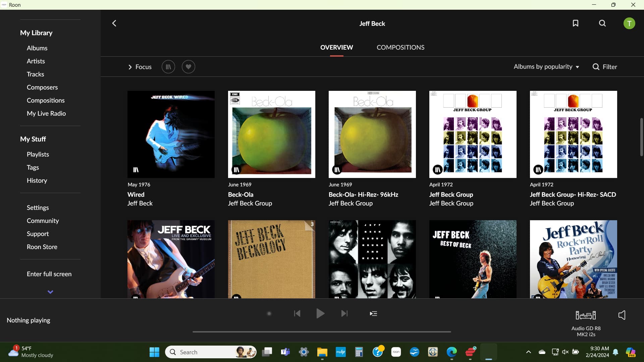Screen dimensions: 644x362
Task: Skip to the previous track
Action: pos(297,313)
